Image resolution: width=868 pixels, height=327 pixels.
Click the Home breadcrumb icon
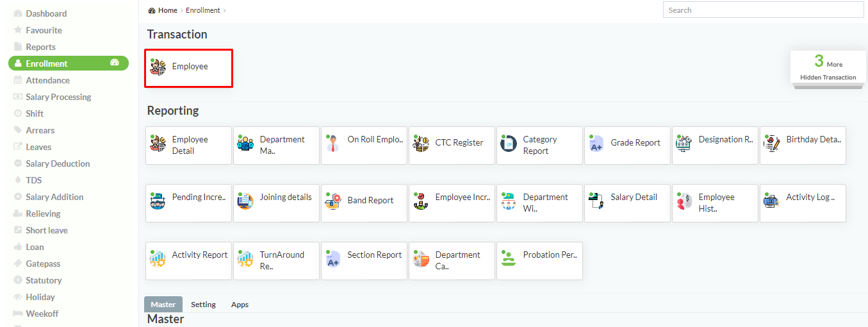152,11
